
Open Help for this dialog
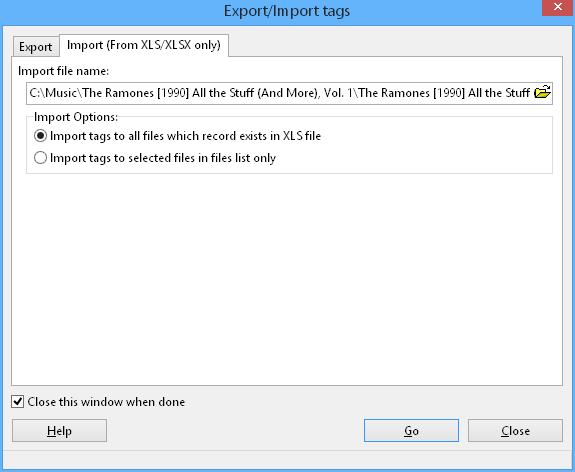coord(59,431)
